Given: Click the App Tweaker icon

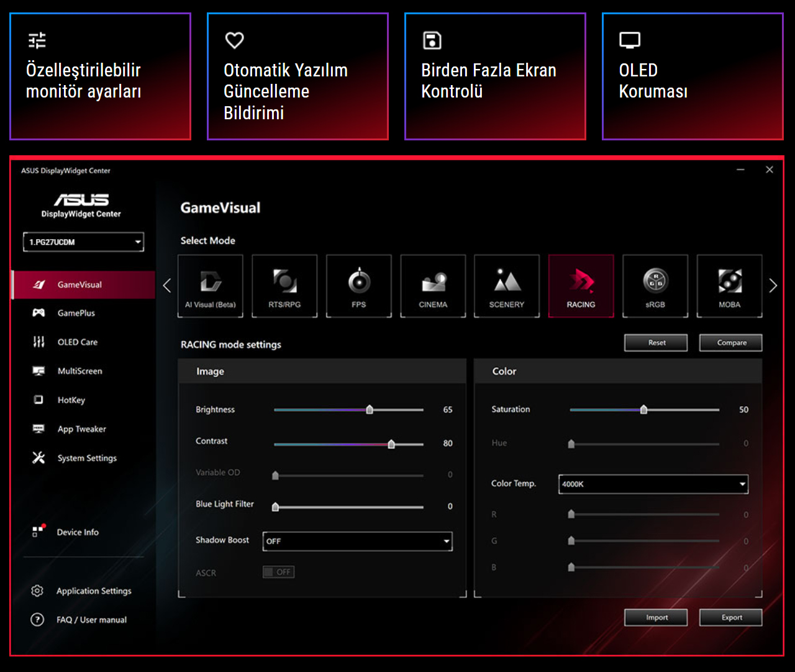Looking at the screenshot, I should coord(39,429).
